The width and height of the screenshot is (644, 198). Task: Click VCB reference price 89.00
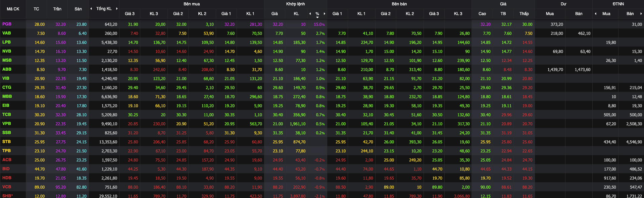point(40,187)
